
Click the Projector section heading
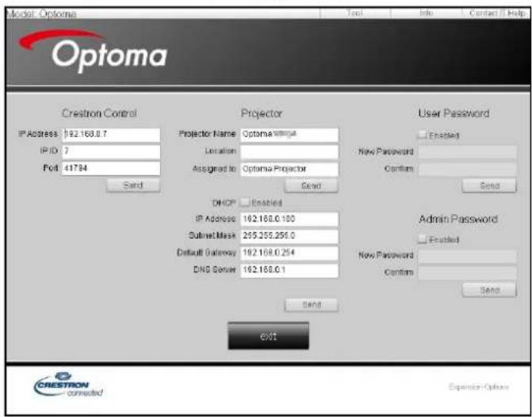tap(262, 113)
